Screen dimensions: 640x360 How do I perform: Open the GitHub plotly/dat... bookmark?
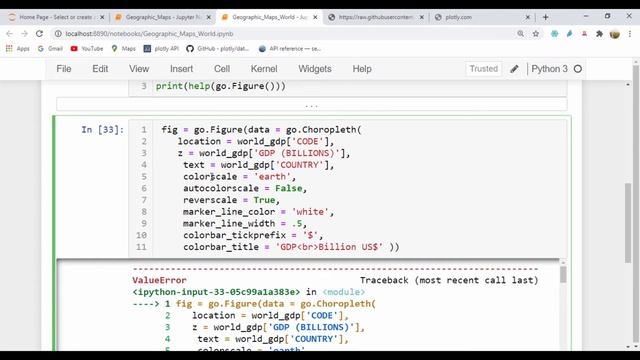218,49
